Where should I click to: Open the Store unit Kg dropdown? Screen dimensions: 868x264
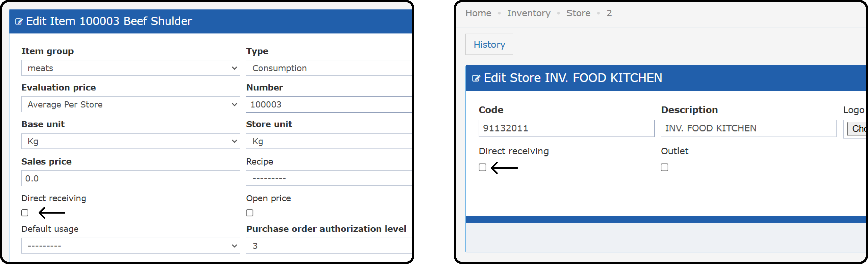pyautogui.click(x=329, y=141)
